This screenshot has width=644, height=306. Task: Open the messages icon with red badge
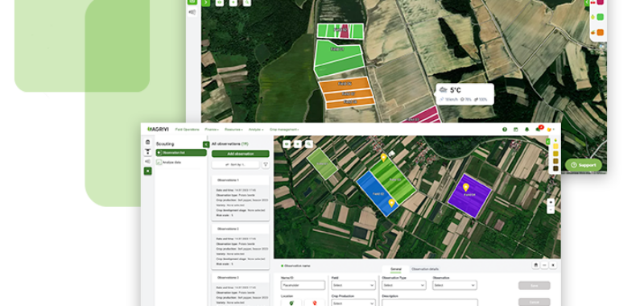(538, 130)
